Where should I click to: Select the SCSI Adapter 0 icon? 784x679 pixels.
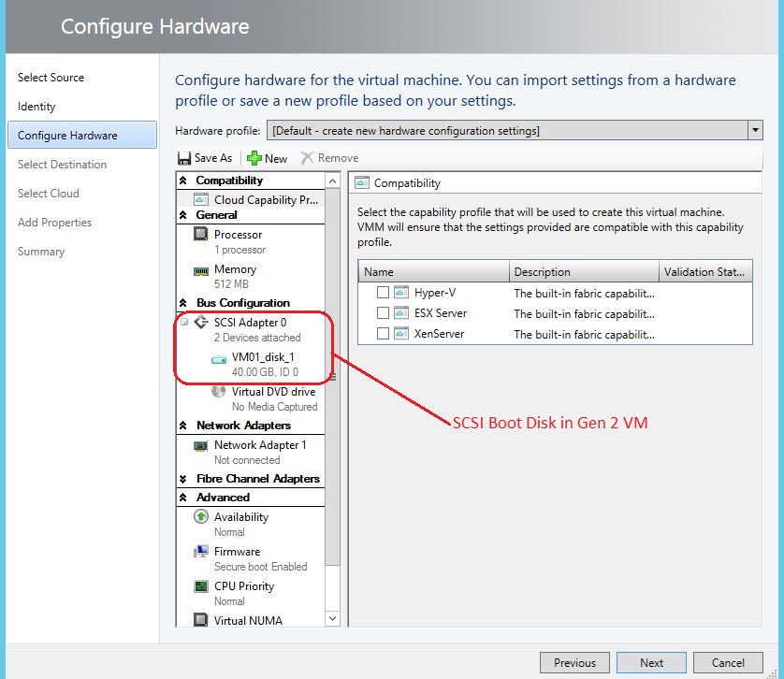(x=201, y=322)
